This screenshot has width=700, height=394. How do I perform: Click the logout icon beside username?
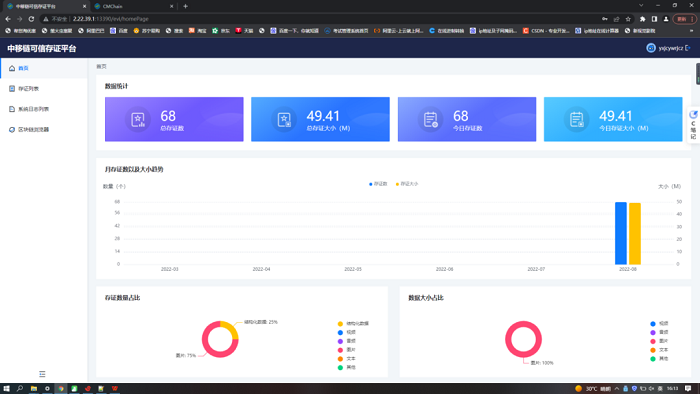pyautogui.click(x=688, y=48)
